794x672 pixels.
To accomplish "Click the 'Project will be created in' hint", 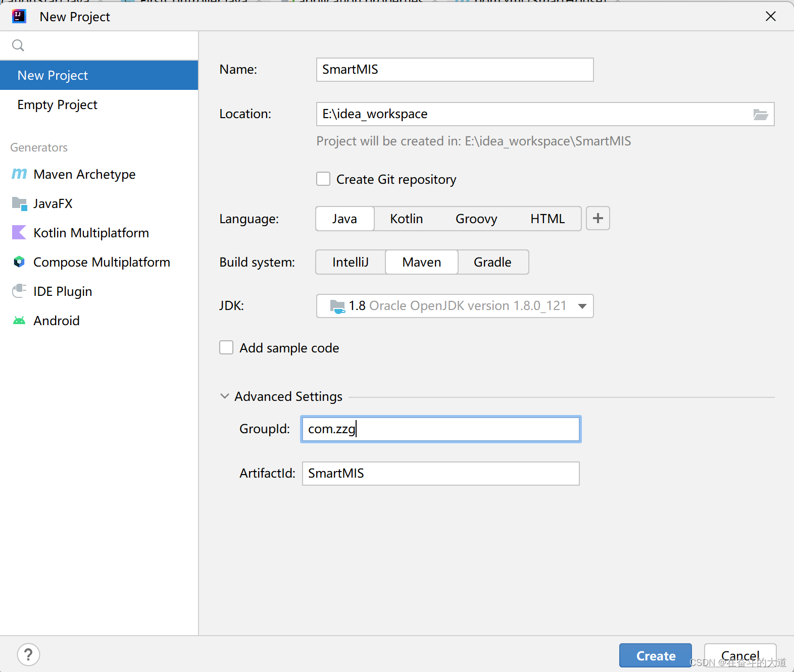I will (x=474, y=141).
